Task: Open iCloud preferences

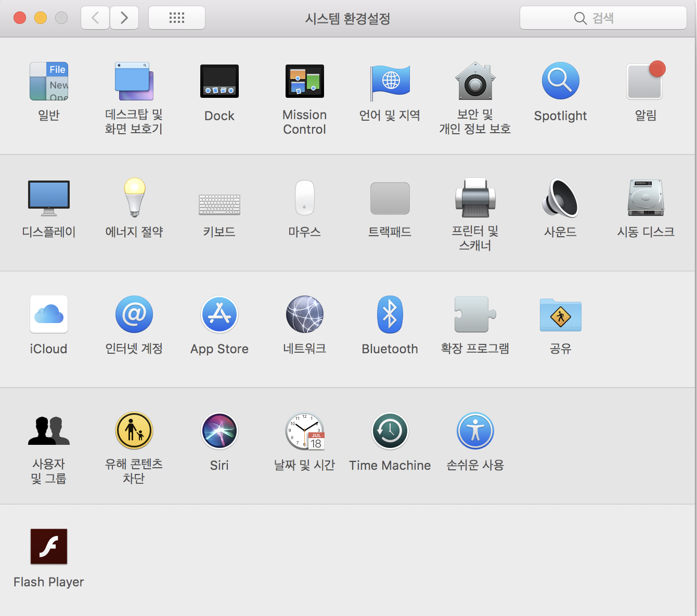Action: click(x=49, y=314)
